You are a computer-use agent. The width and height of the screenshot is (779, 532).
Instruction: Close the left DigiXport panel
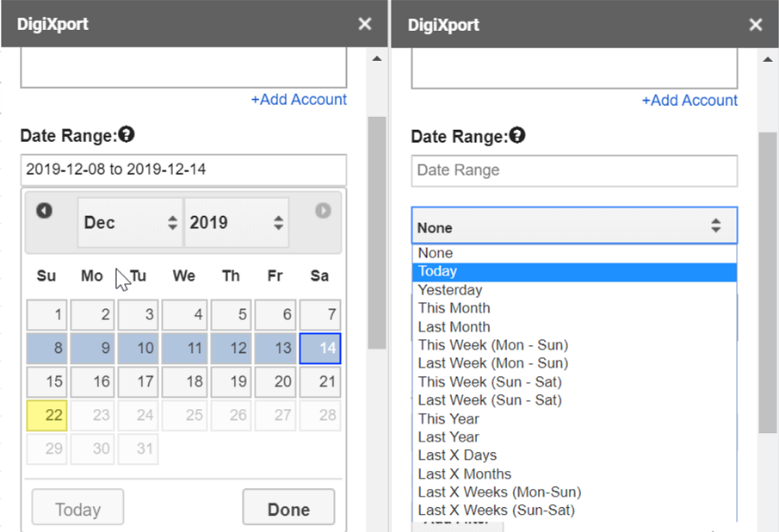point(365,24)
